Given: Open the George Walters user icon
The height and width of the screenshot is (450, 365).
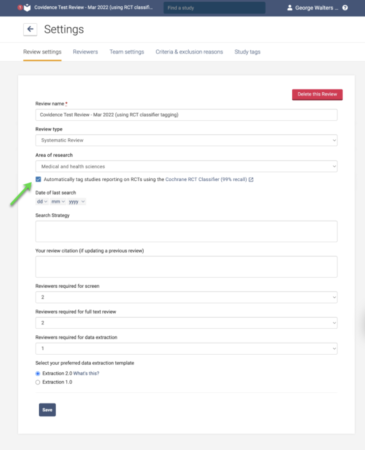Looking at the screenshot, I should pyautogui.click(x=290, y=8).
